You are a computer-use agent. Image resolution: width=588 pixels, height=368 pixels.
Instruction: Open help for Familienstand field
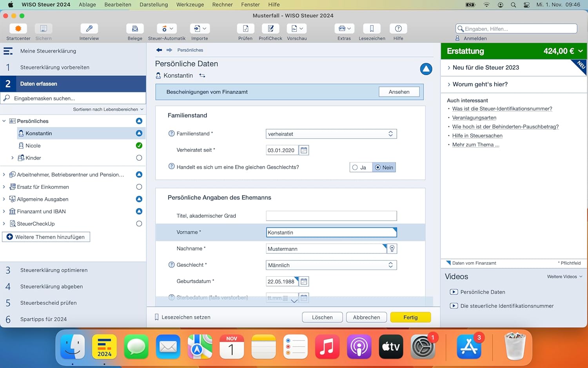[171, 133]
